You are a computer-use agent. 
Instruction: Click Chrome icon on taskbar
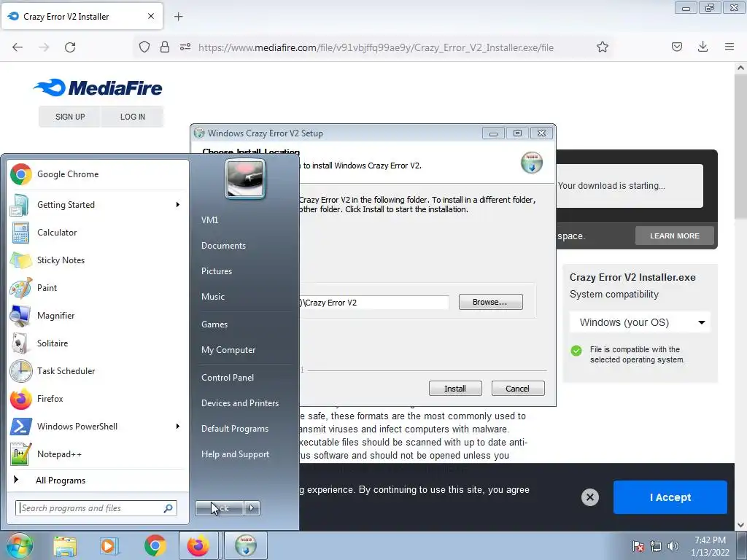tap(155, 545)
